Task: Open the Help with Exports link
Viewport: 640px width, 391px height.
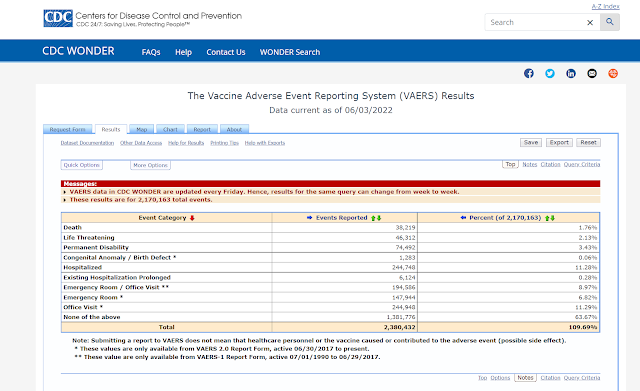Action: [265, 143]
